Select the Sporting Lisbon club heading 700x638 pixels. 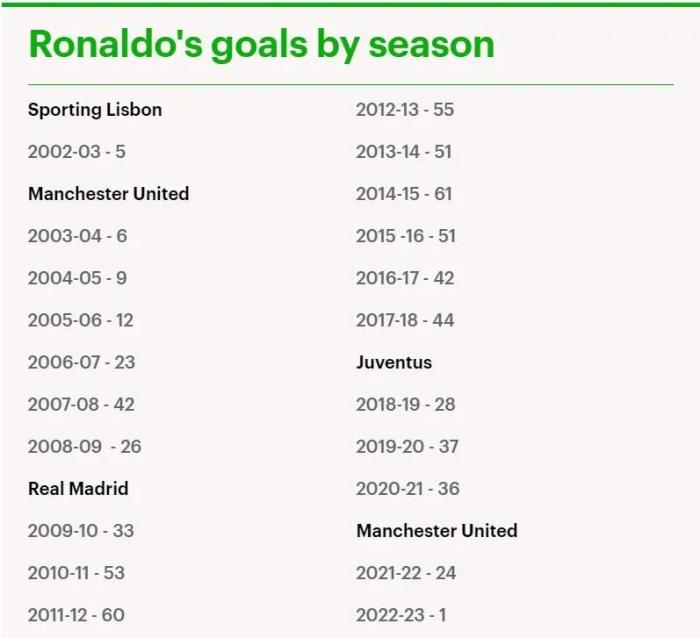(x=95, y=110)
